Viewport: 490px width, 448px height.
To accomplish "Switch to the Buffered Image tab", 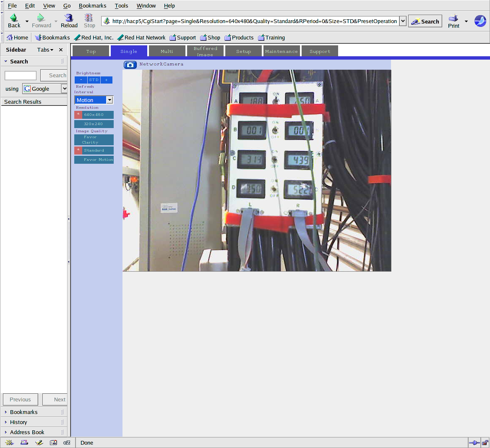I will click(205, 51).
